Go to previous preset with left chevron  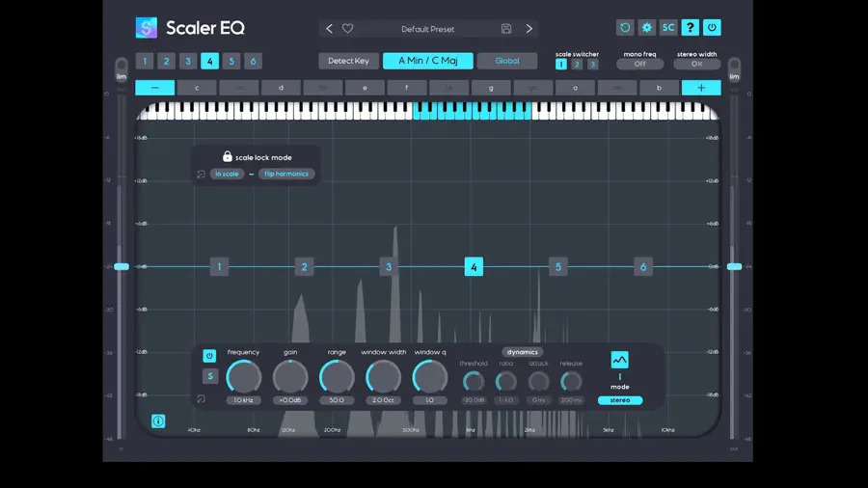pyautogui.click(x=329, y=28)
